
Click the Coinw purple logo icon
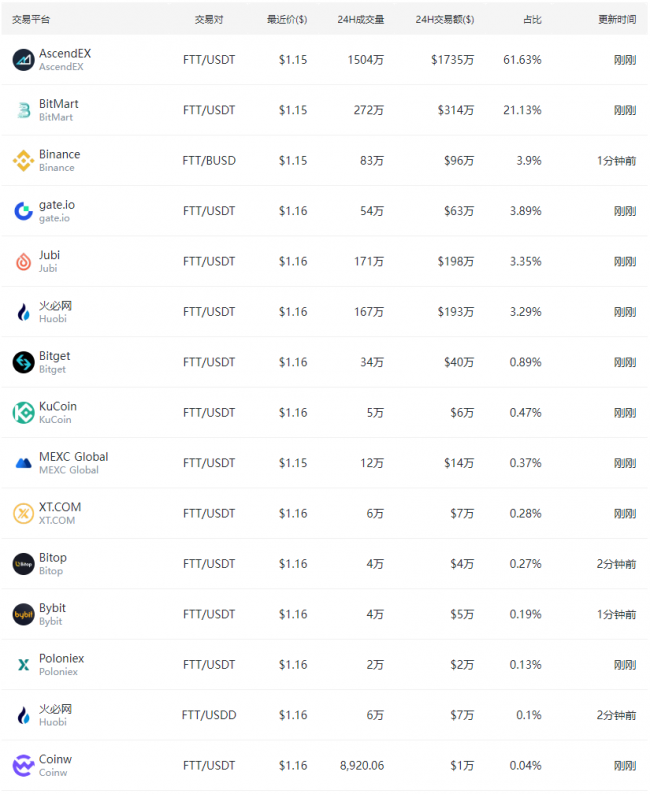click(23, 766)
